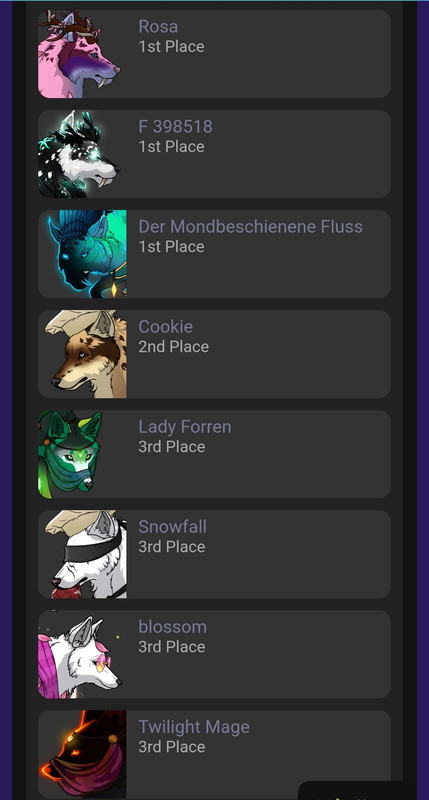Select Cookie's brown wolf portrait
This screenshot has height=800, width=429.
coord(82,354)
